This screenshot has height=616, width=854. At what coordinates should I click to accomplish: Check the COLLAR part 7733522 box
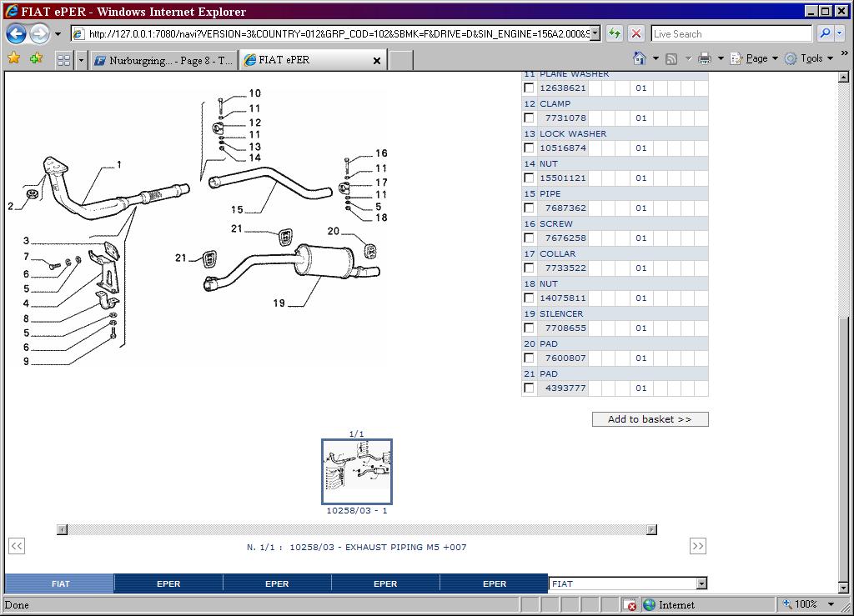point(529,268)
